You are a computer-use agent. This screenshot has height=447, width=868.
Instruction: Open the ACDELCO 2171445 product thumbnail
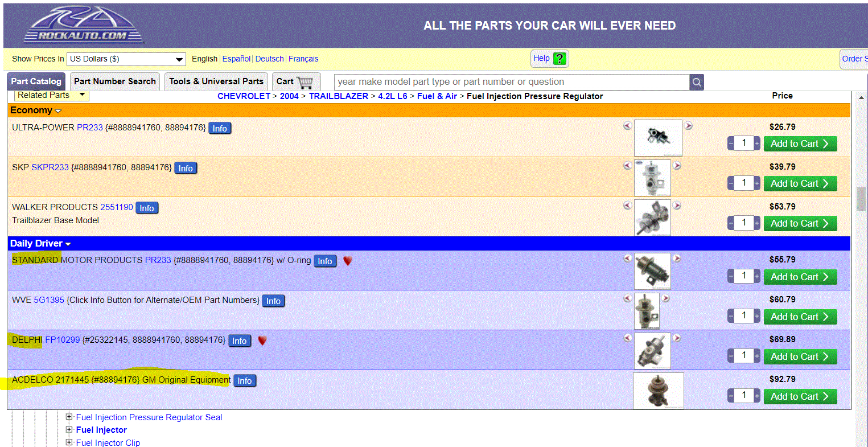tap(658, 391)
